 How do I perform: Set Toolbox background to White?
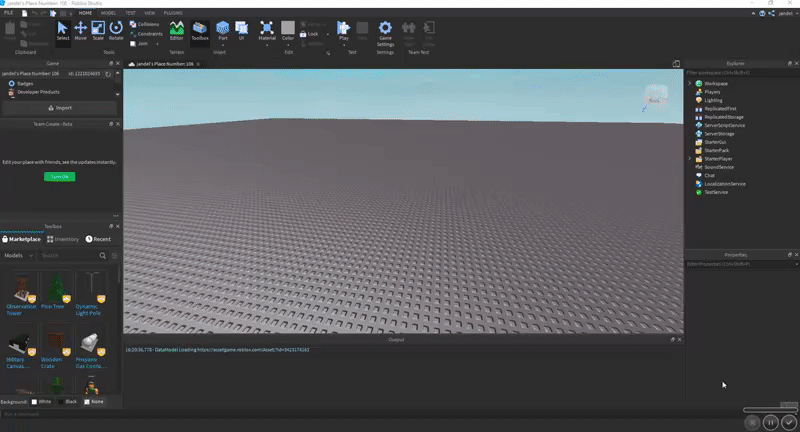41,402
